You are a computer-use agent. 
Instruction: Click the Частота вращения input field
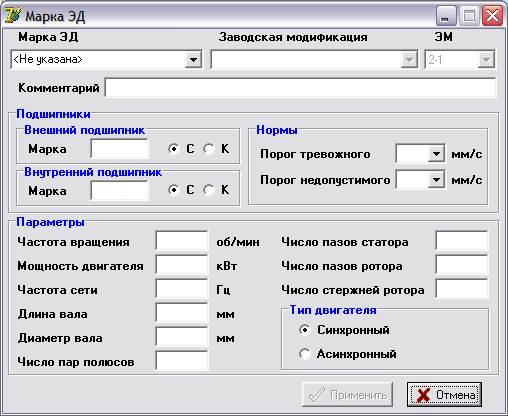(182, 241)
